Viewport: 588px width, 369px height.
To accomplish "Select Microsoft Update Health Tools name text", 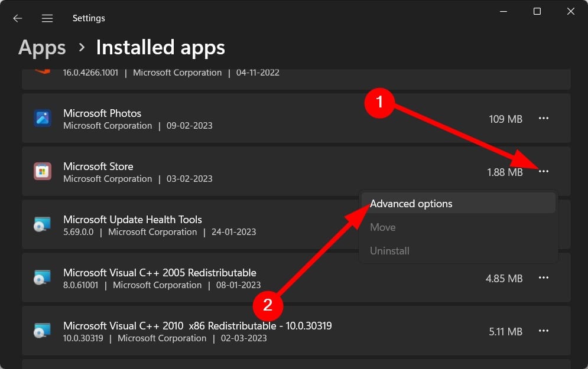I will coord(132,220).
